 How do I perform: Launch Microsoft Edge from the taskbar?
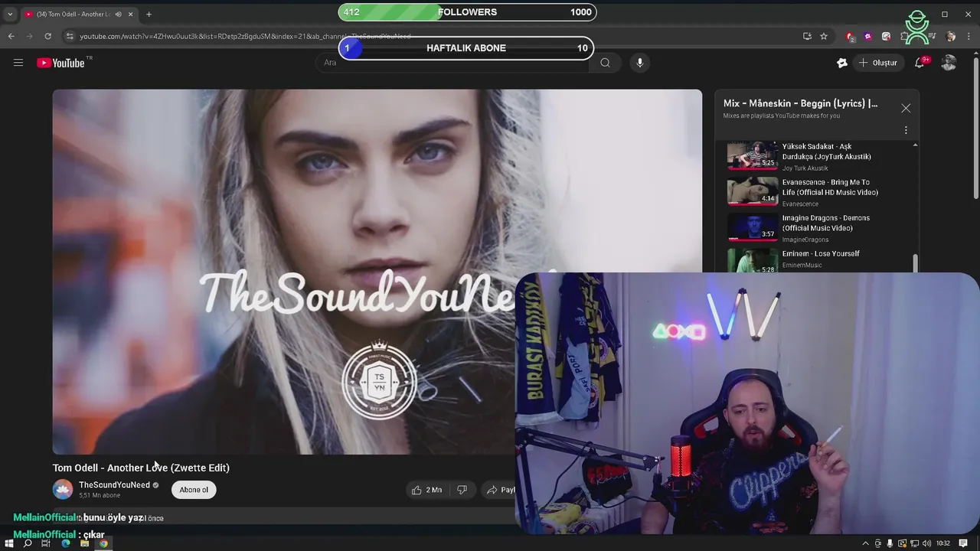pyautogui.click(x=66, y=543)
